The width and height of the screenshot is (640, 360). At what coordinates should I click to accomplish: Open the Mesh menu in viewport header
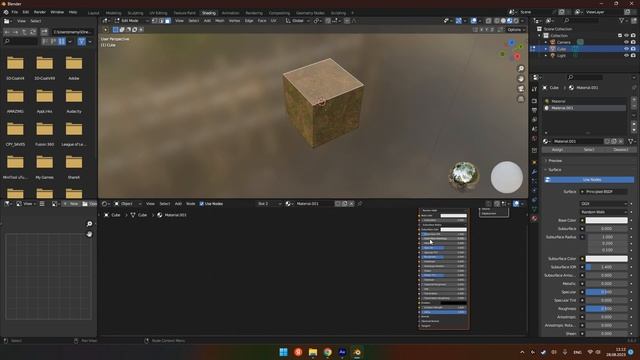[220, 21]
